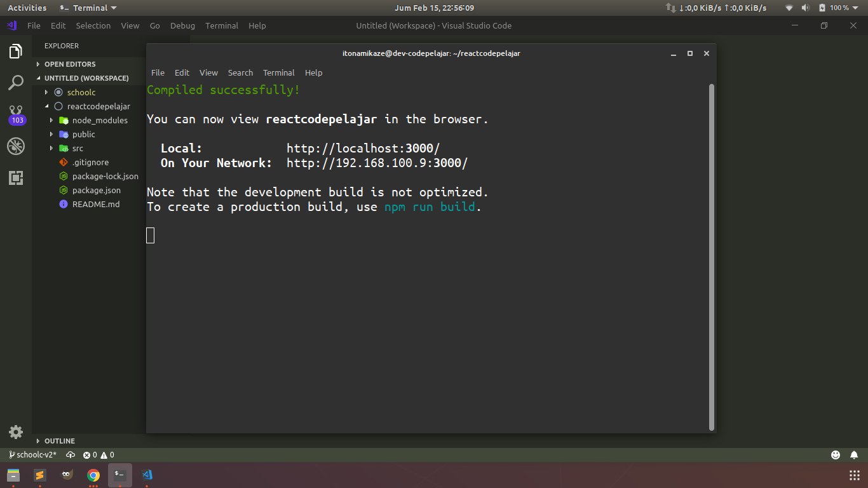The image size is (868, 488).
Task: Click http://localhost:3000/ in the terminal
Action: [363, 149]
